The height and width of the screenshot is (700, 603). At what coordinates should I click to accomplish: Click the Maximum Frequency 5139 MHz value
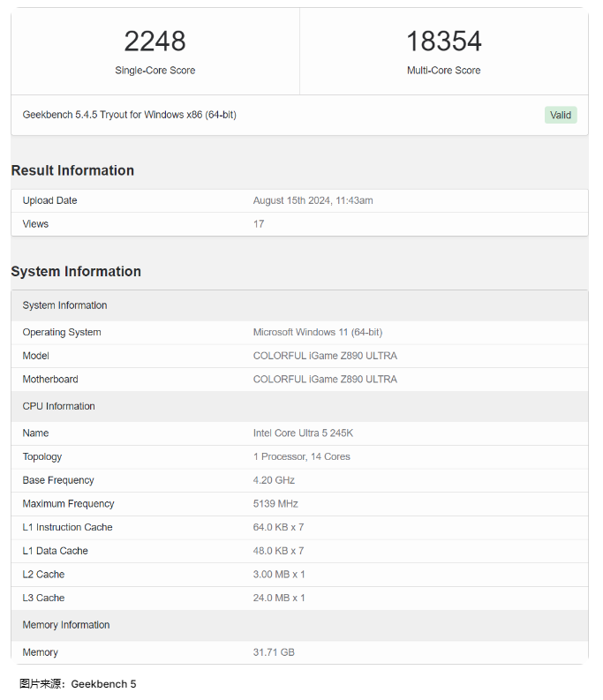[x=275, y=504]
